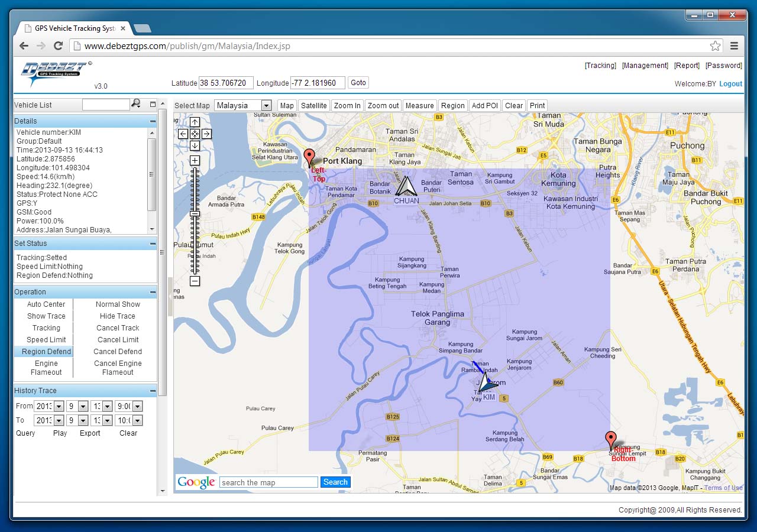Open the To day dropdown
Viewport: 757px width, 532px height.
[101, 420]
